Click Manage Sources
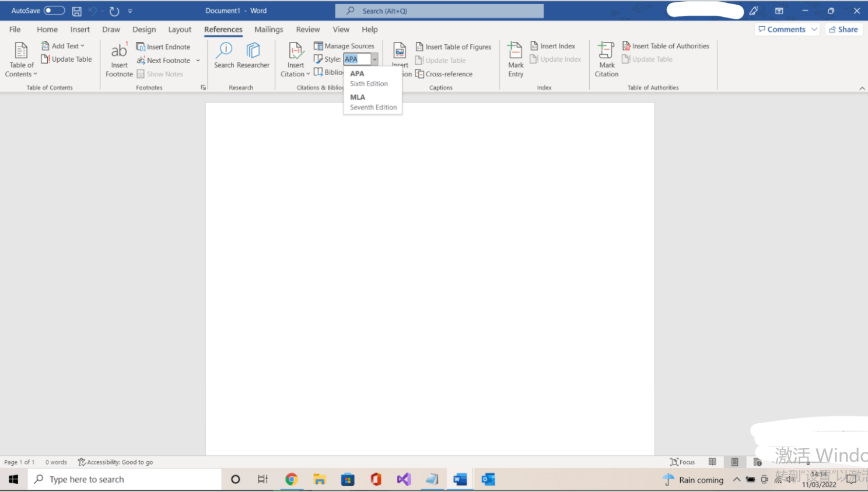 pos(344,46)
